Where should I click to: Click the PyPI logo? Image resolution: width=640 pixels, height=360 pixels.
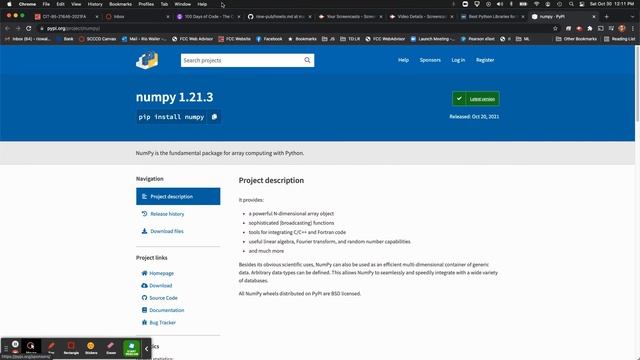147,60
